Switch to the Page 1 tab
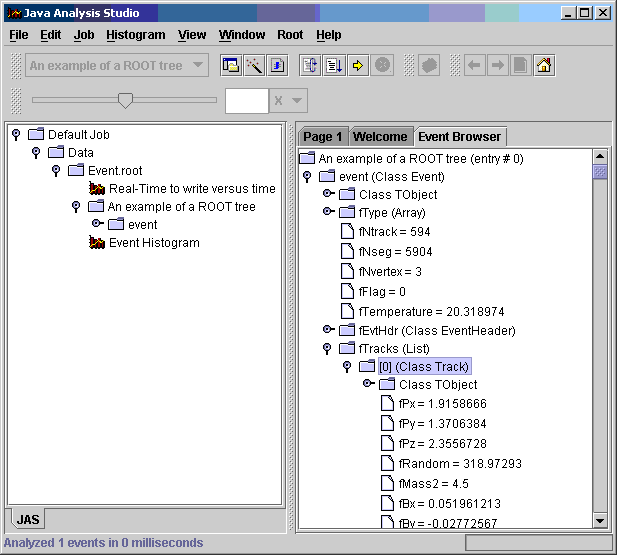Viewport: 617px width, 555px height. (323, 137)
